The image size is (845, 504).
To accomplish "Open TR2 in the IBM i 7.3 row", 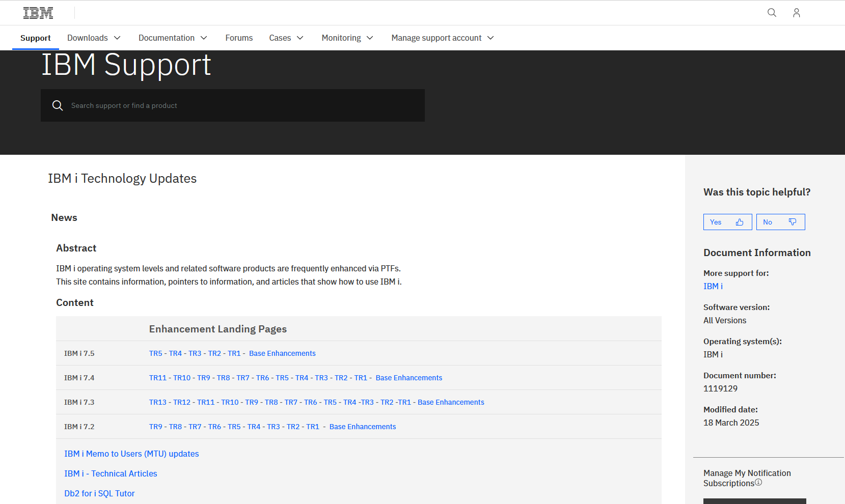I will pyautogui.click(x=387, y=402).
